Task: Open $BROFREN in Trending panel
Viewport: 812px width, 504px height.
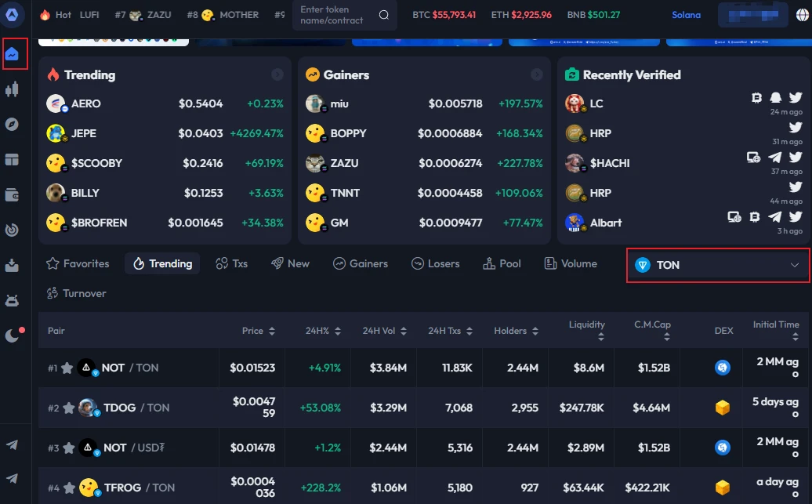Action: point(165,223)
